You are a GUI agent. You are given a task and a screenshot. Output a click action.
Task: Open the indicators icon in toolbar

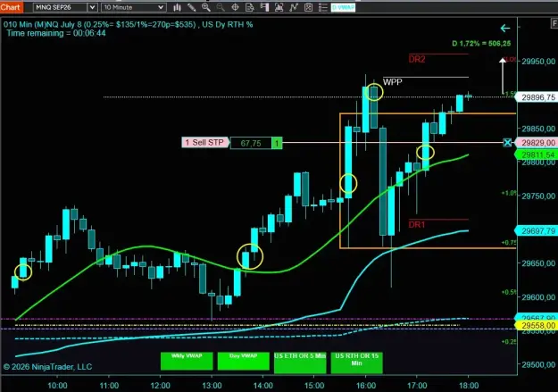pyautogui.click(x=279, y=7)
